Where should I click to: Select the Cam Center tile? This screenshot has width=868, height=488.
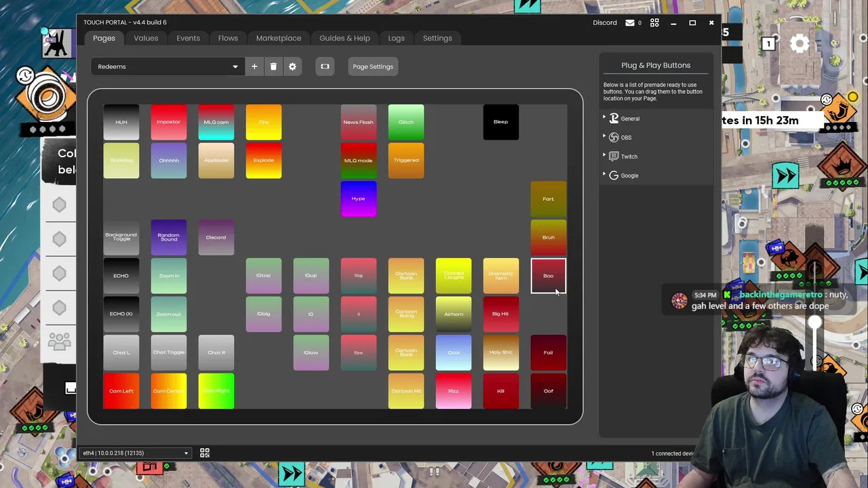(x=169, y=391)
